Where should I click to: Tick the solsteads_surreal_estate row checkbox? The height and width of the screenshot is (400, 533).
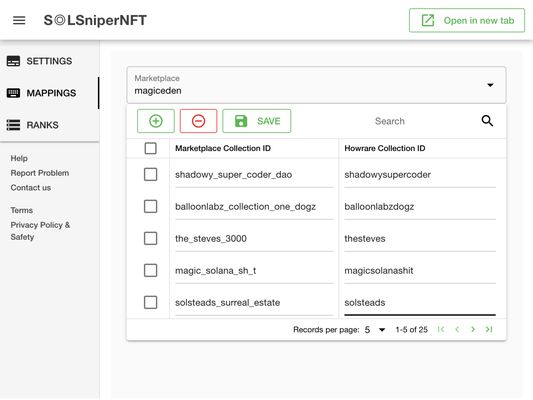tap(150, 302)
